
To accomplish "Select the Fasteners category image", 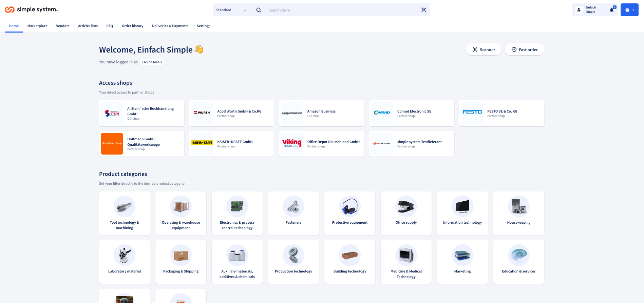I will pyautogui.click(x=293, y=206).
